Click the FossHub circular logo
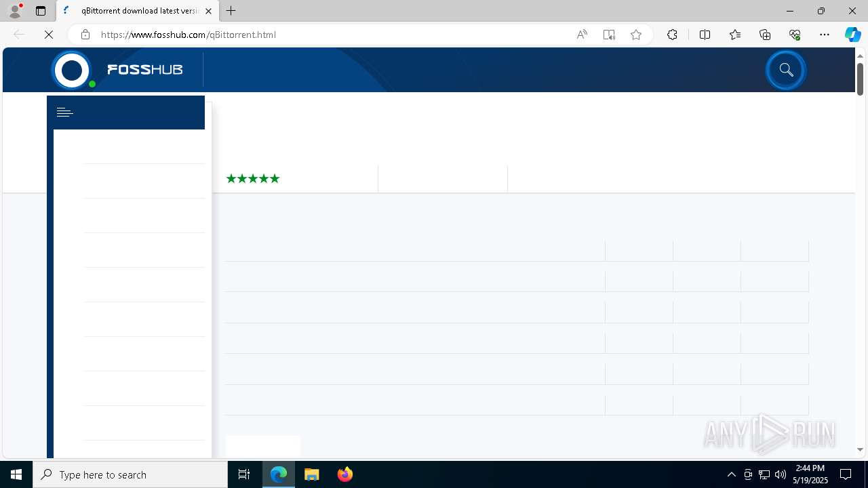This screenshot has height=488, width=868. pos(72,70)
